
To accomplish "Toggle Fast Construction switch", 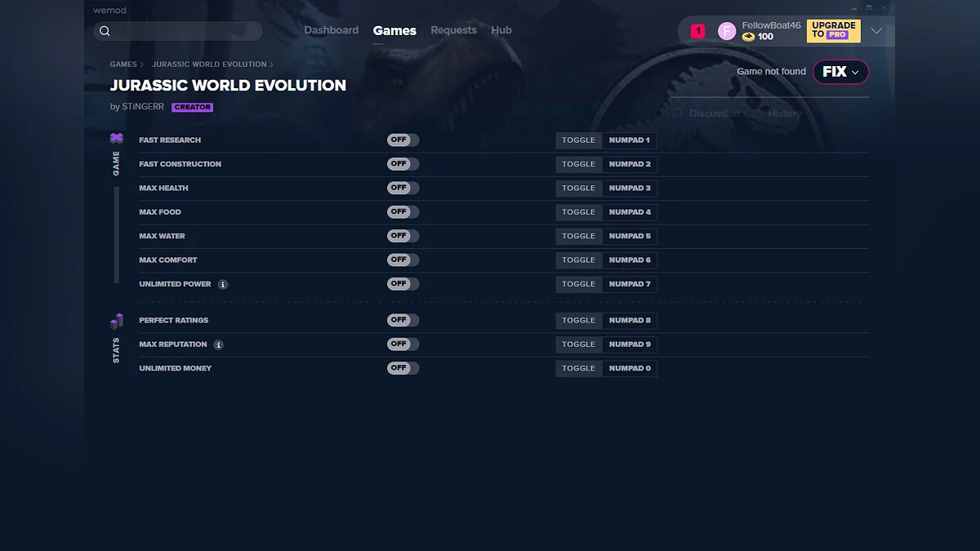I will pyautogui.click(x=403, y=164).
